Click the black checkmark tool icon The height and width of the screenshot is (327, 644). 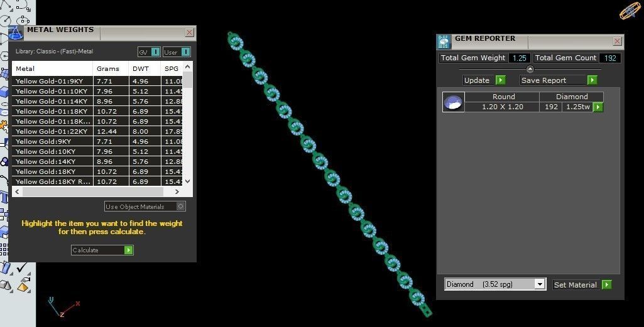click(22, 267)
